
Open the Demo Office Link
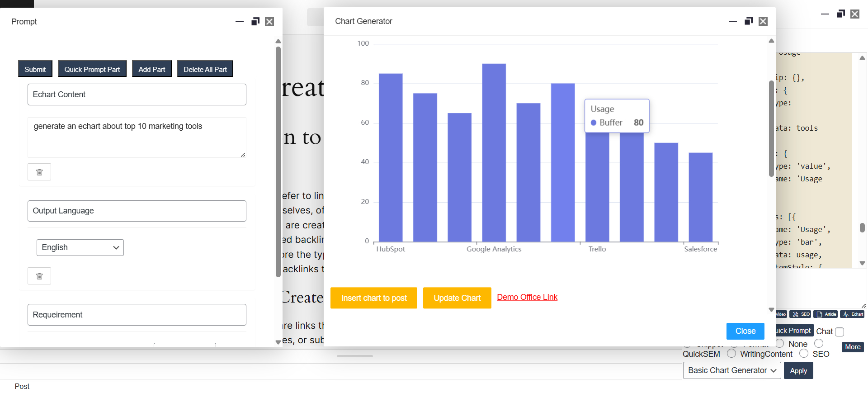tap(527, 297)
